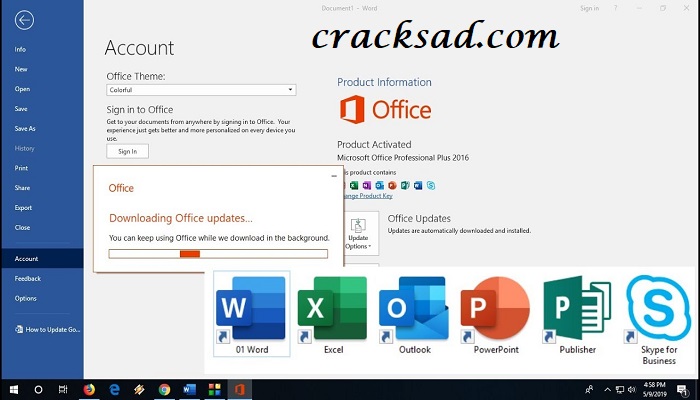The image size is (700, 400).
Task: Select the Account backstage tab
Action: click(42, 258)
